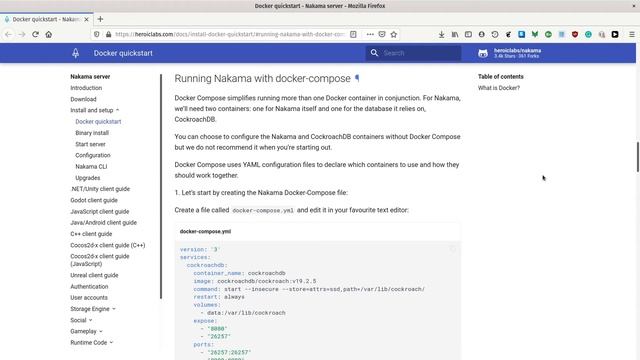
Task: Click the Nakama logo in the header
Action: 76,53
